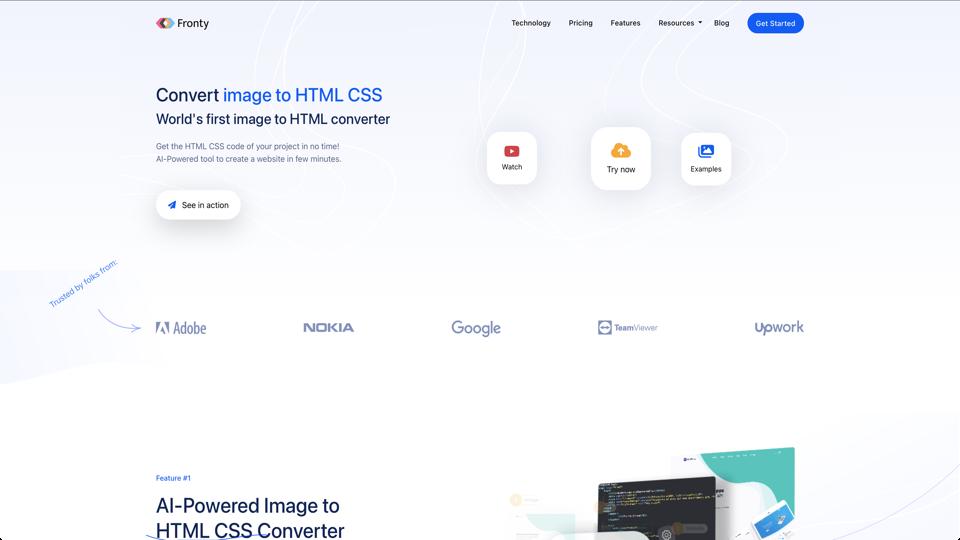Click the TeamViewer logo
This screenshot has width=960, height=540.
tap(628, 328)
